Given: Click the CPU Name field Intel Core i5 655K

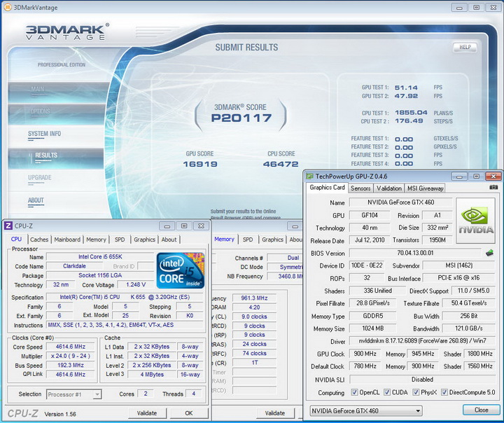Looking at the screenshot, I should [100, 257].
